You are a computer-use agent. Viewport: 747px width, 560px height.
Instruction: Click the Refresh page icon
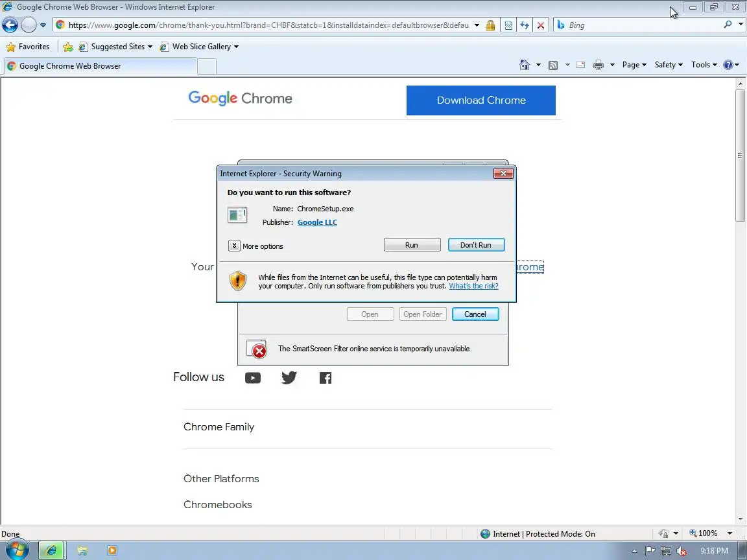tap(525, 25)
